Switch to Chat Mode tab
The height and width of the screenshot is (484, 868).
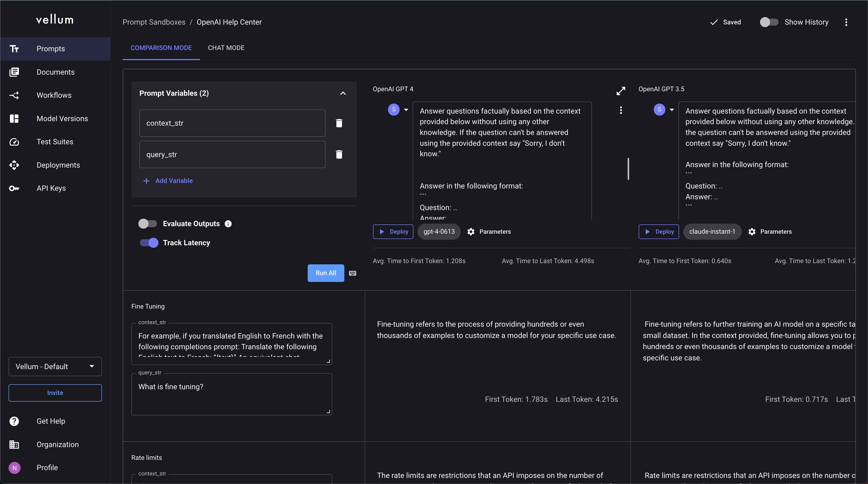226,48
